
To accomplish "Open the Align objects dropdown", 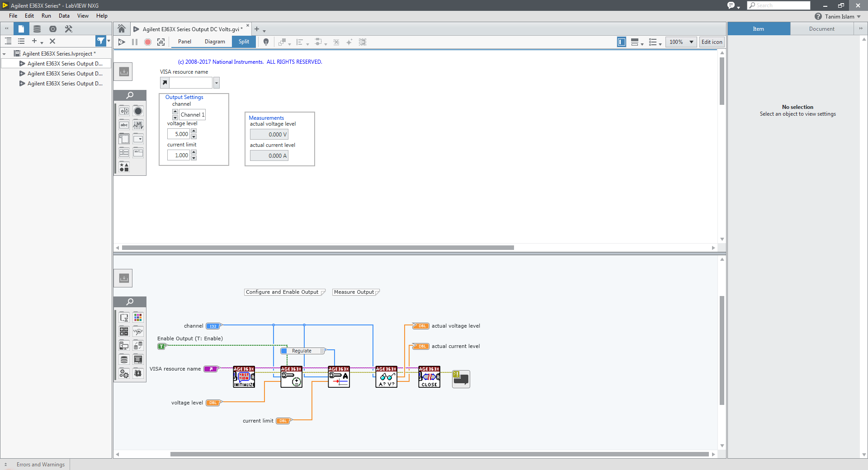I will pyautogui.click(x=302, y=42).
